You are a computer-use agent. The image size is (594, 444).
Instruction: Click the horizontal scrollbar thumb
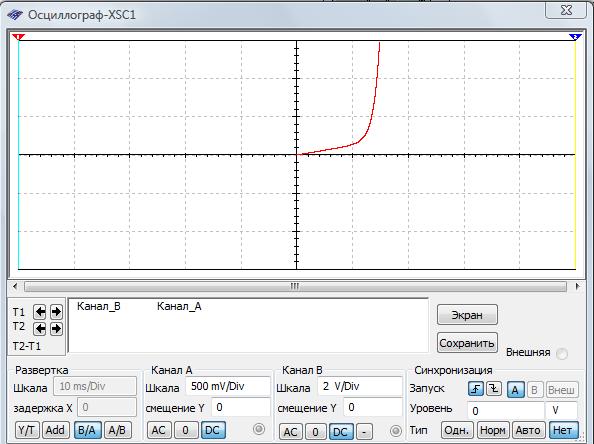(295, 286)
